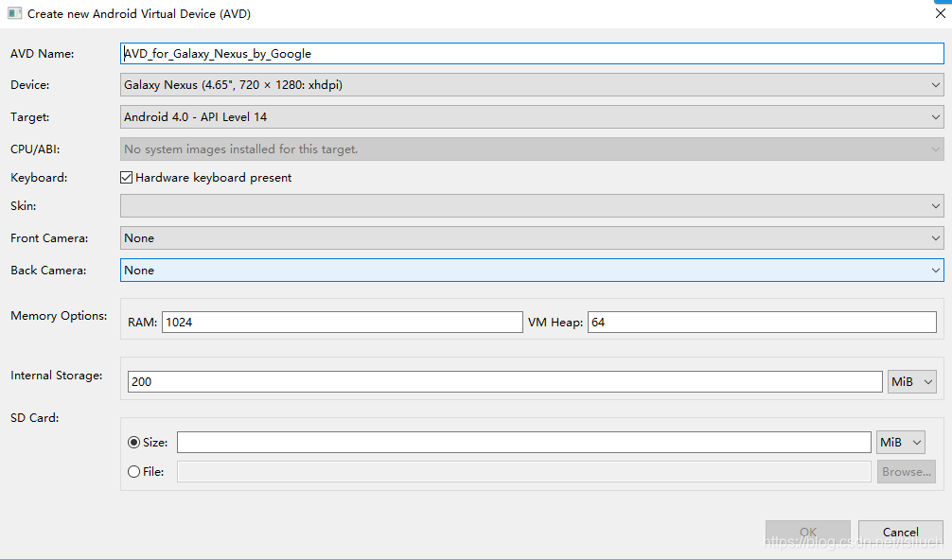Click the 'AVD Name:' label

[42, 53]
